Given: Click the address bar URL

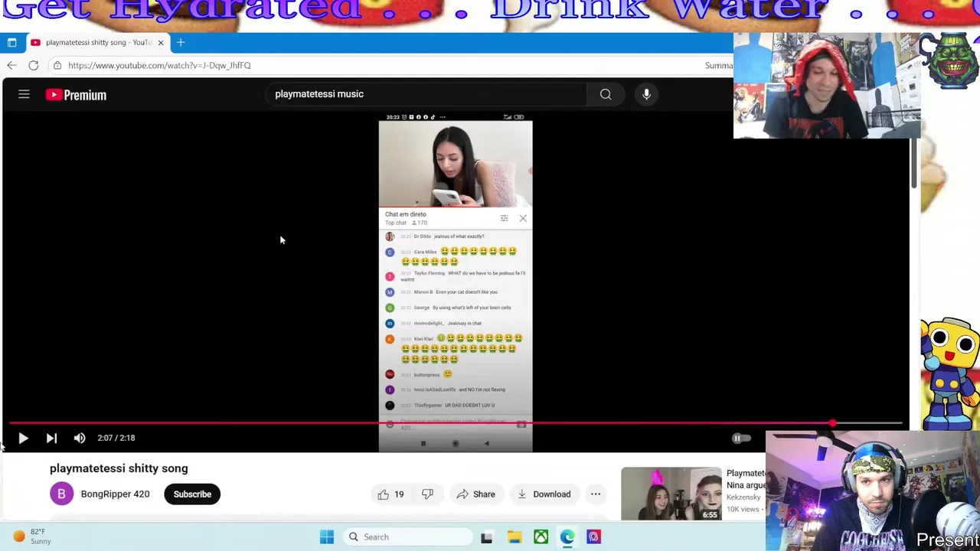Looking at the screenshot, I should pos(159,65).
